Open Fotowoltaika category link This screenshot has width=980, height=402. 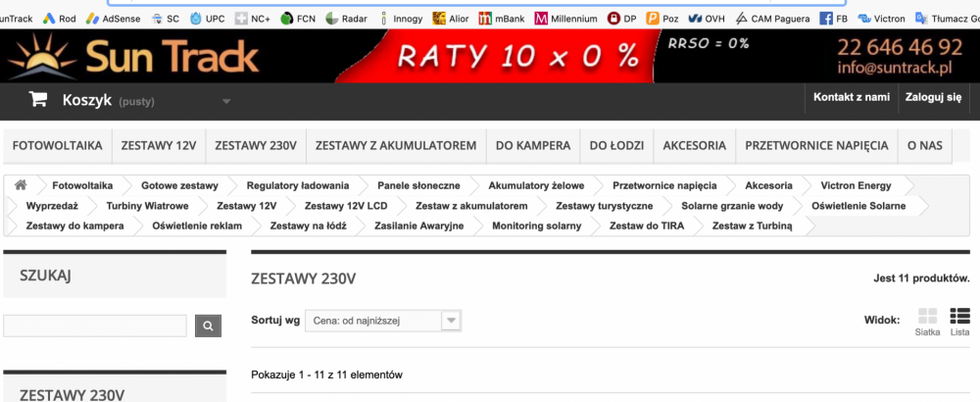82,185
